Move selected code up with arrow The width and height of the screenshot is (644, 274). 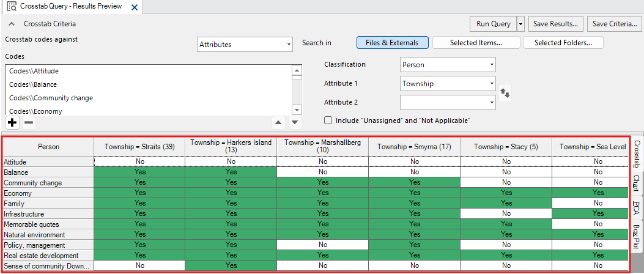coord(278,122)
